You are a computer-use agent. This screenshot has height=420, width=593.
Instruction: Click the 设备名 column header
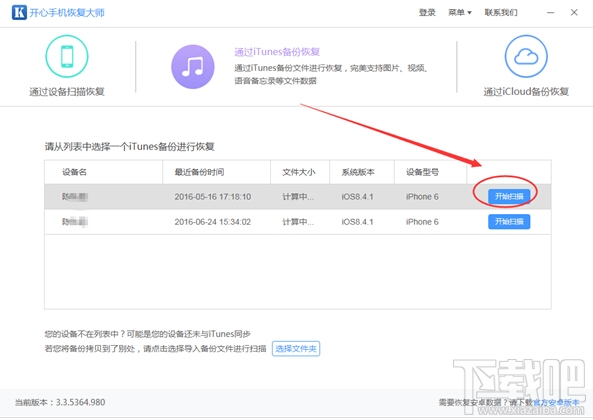(x=75, y=172)
